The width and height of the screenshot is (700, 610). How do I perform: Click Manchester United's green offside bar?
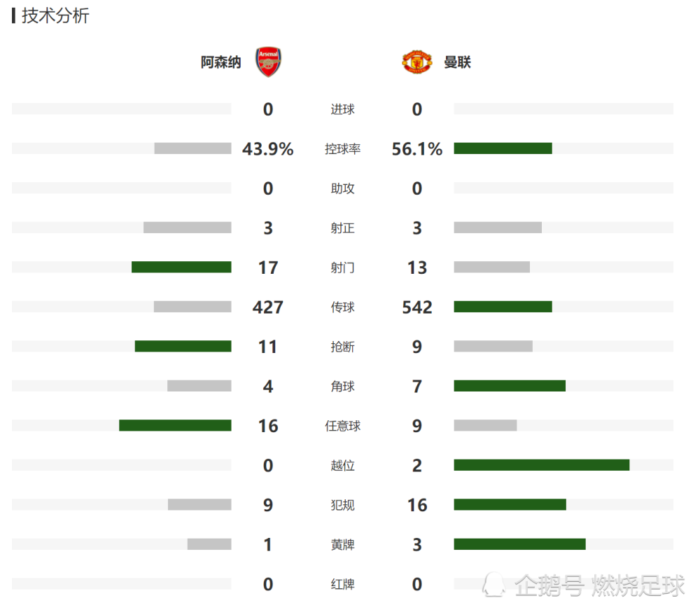(542, 465)
